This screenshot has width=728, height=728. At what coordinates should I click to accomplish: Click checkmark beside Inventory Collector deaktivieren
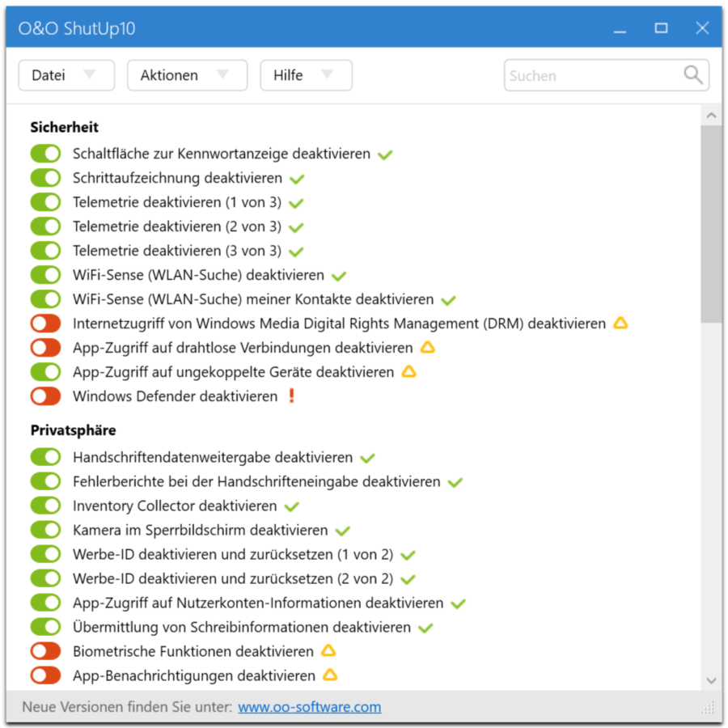[x=291, y=506]
